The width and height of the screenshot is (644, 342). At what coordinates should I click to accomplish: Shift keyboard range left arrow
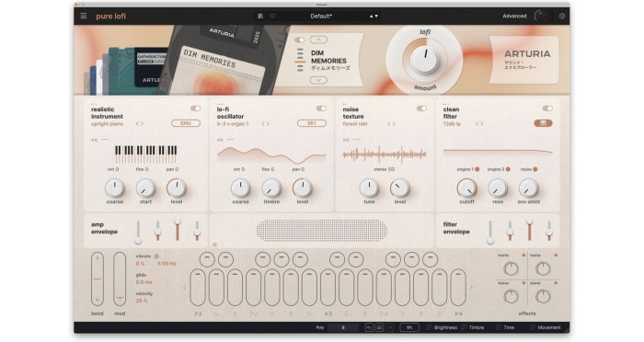pyautogui.click(x=184, y=288)
